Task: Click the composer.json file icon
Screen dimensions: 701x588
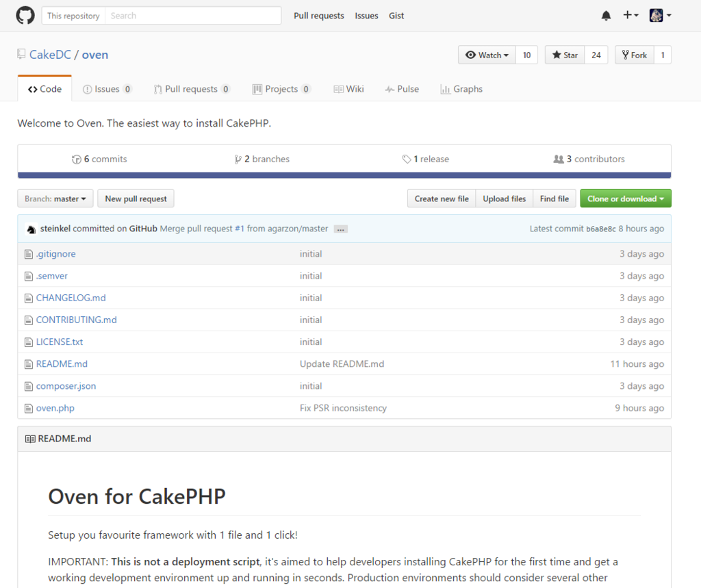Action: 29,386
